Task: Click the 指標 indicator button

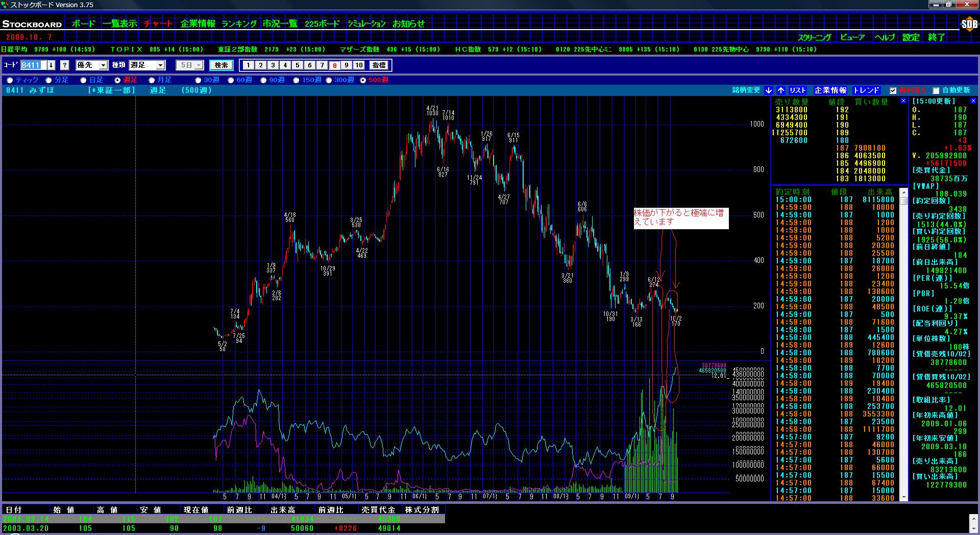Action: [x=379, y=65]
